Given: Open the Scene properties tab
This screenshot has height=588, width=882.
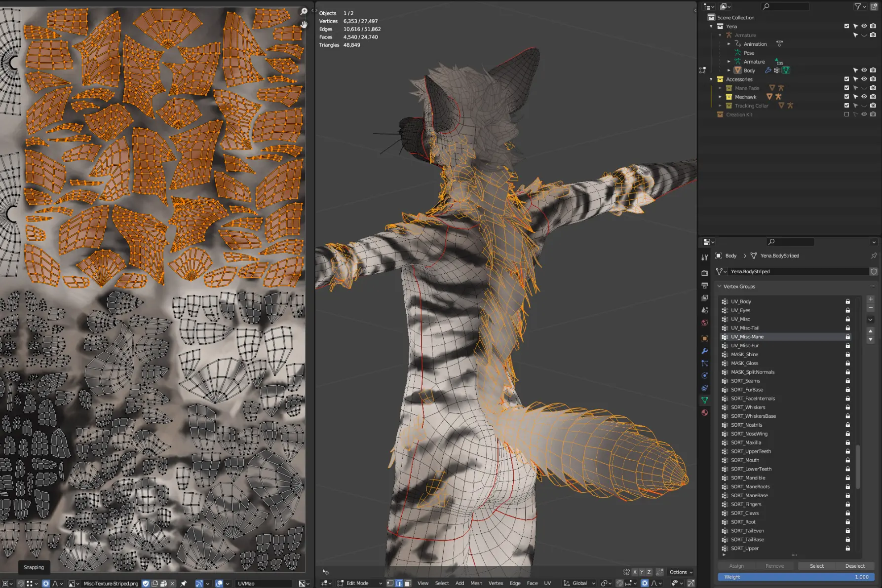Looking at the screenshot, I should [705, 310].
